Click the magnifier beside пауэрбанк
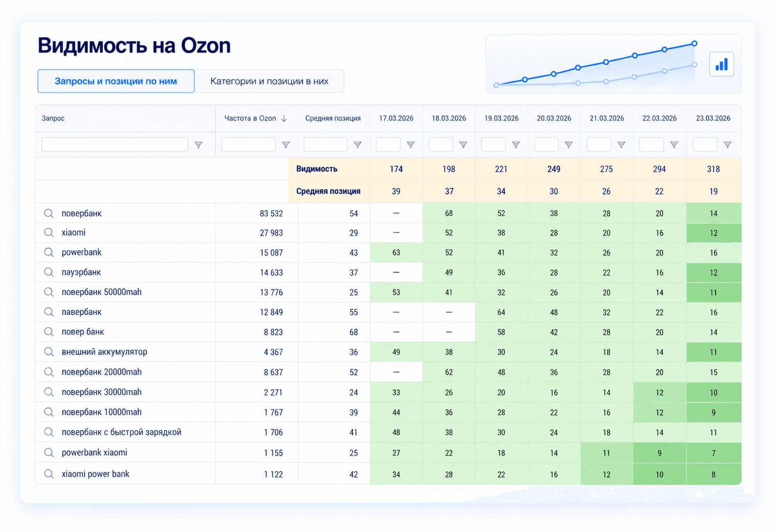Image resolution: width=775 pixels, height=532 pixels. (49, 272)
